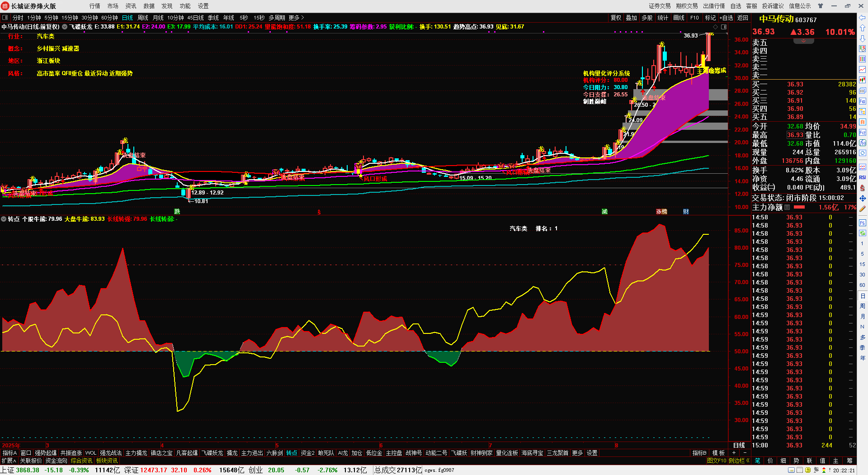Click the small window icon left of 分时
This screenshot has width=868, height=475.
pos(5,18)
